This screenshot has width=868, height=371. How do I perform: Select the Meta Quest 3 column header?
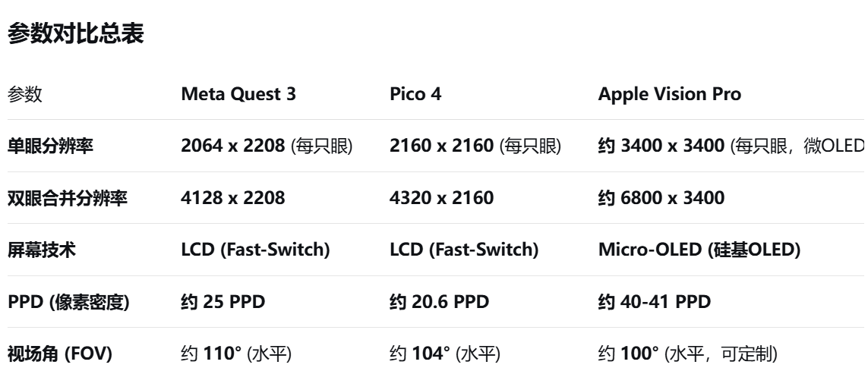(x=238, y=95)
